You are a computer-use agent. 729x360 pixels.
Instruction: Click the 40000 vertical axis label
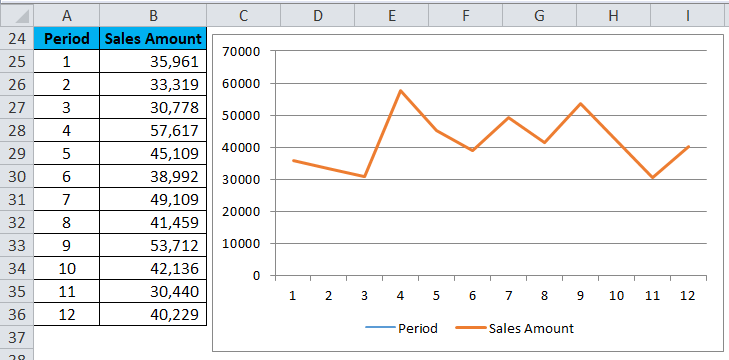pyautogui.click(x=241, y=147)
